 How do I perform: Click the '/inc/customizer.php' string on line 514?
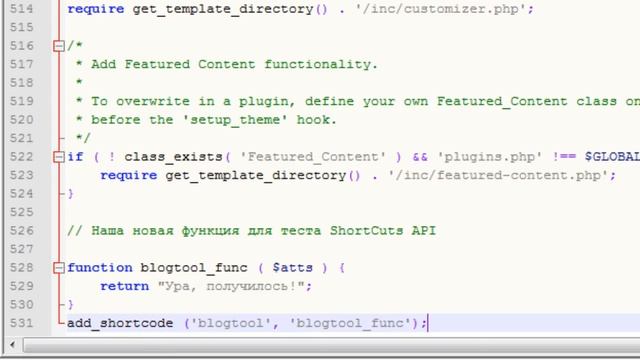tap(440, 9)
